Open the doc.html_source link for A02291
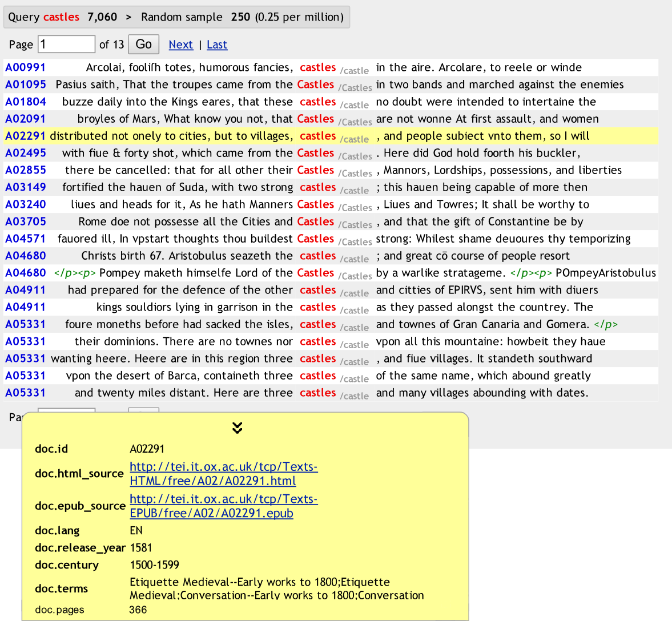 click(223, 474)
